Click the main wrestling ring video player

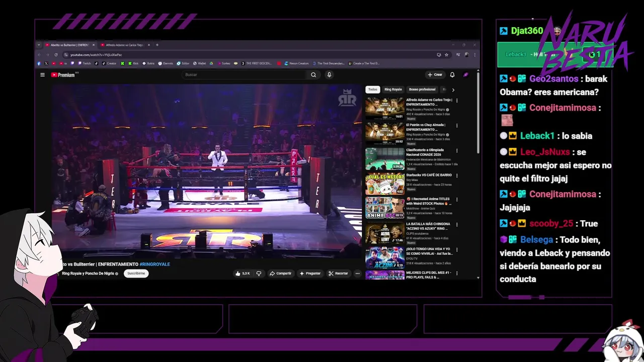pyautogui.click(x=206, y=171)
